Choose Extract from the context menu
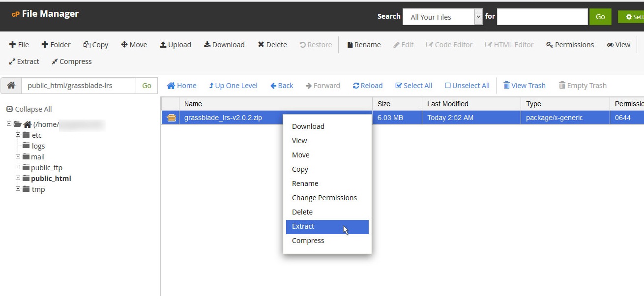The width and height of the screenshot is (644, 305). [x=303, y=226]
